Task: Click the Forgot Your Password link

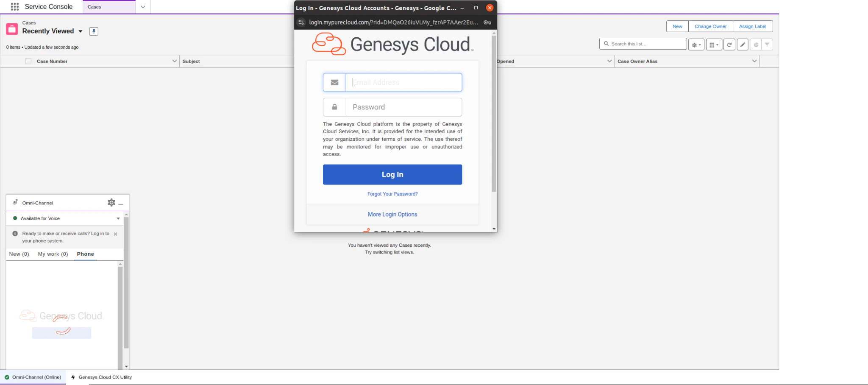Action: (392, 194)
